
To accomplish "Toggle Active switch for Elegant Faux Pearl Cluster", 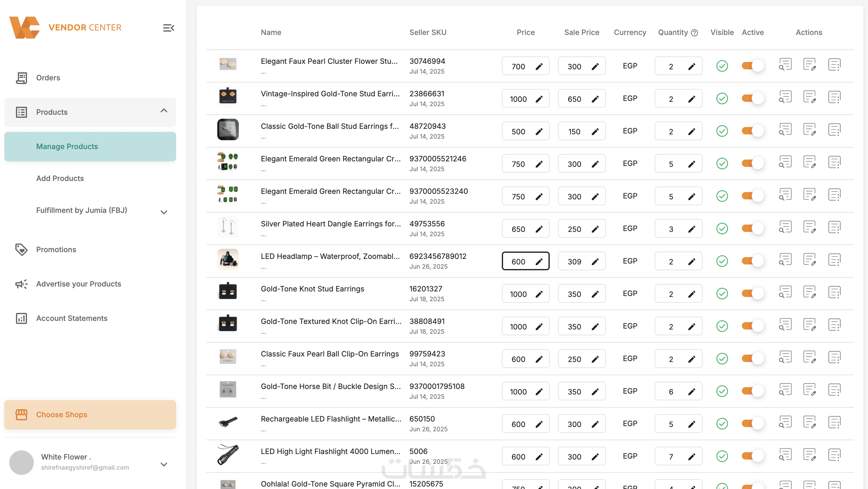I will tap(752, 66).
